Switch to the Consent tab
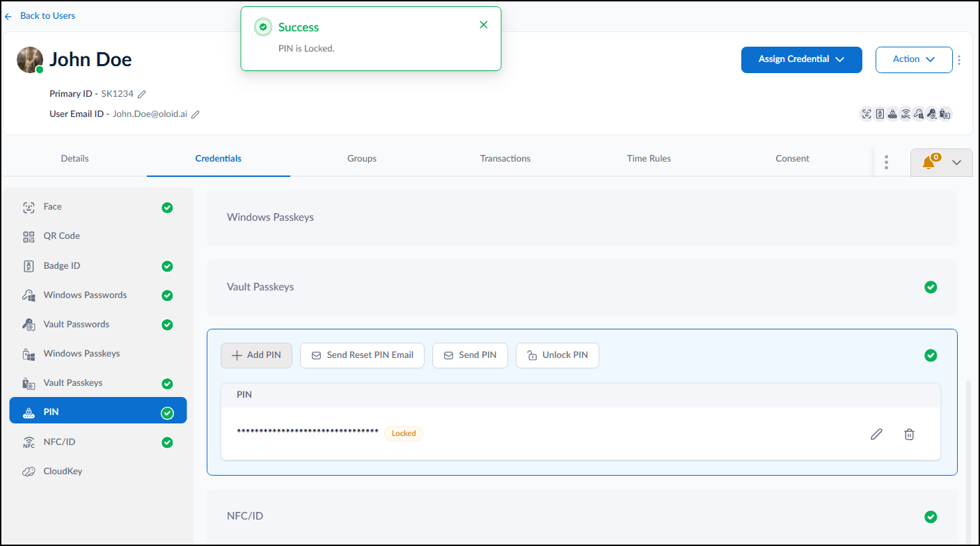The height and width of the screenshot is (546, 980). pos(792,159)
